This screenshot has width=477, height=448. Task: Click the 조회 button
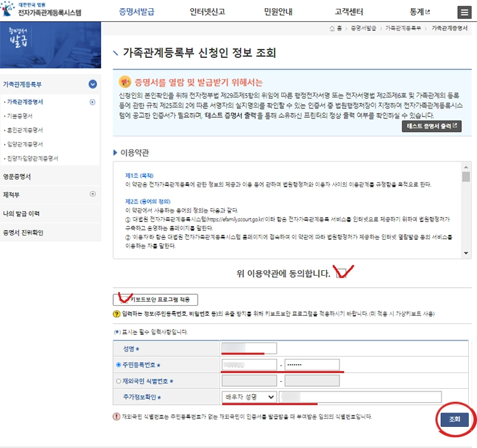click(455, 419)
